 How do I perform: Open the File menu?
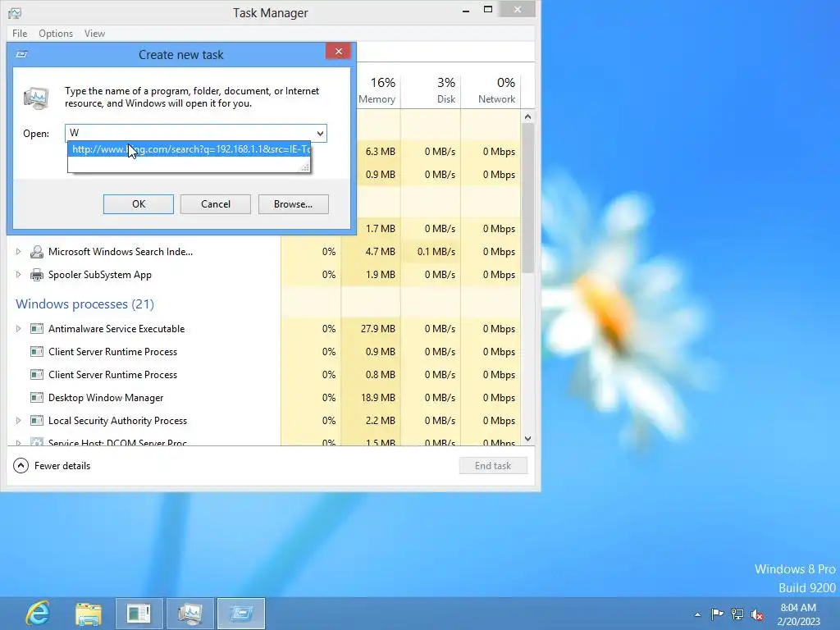tap(20, 33)
